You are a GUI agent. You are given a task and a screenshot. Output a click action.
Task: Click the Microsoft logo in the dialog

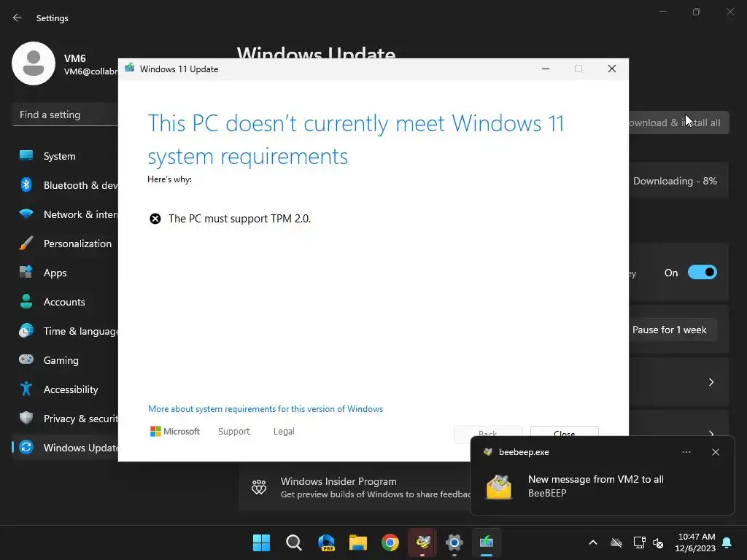click(x=175, y=432)
